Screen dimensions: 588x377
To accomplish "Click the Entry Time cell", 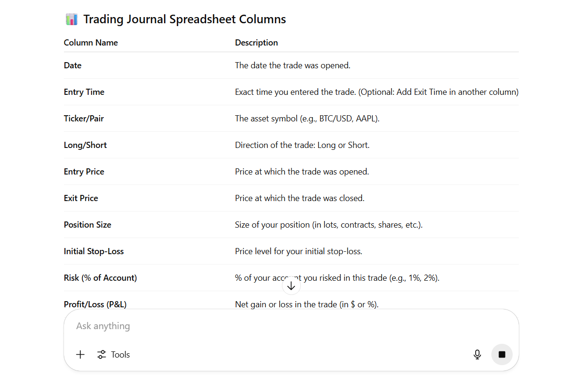I will point(84,92).
